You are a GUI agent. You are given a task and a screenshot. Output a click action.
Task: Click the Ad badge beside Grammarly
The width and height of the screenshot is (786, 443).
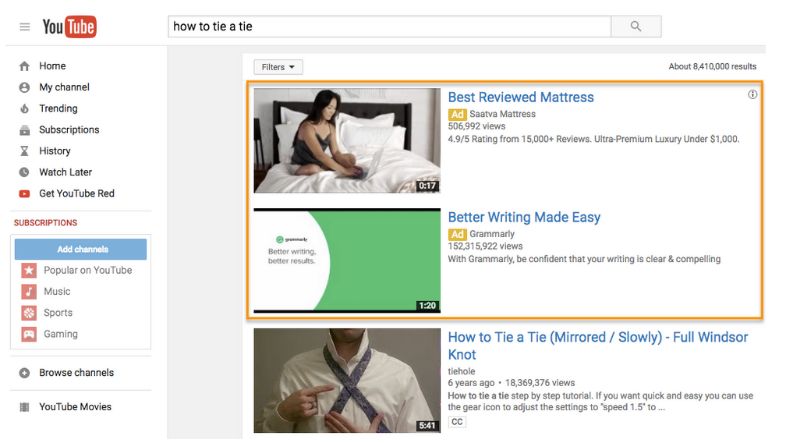point(457,234)
